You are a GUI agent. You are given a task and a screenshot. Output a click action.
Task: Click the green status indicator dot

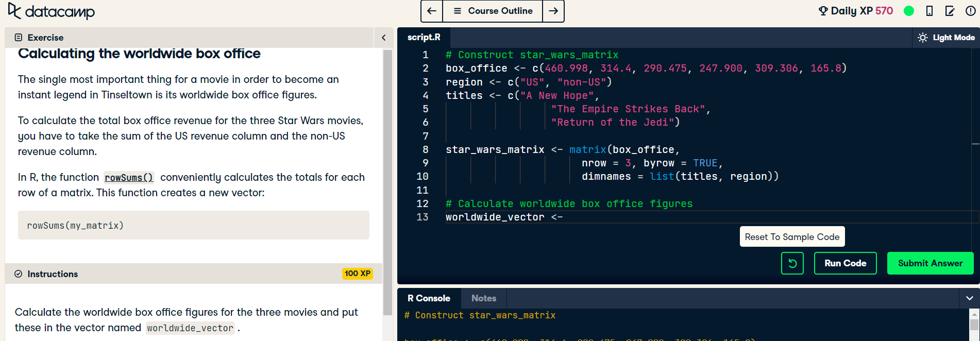click(909, 11)
